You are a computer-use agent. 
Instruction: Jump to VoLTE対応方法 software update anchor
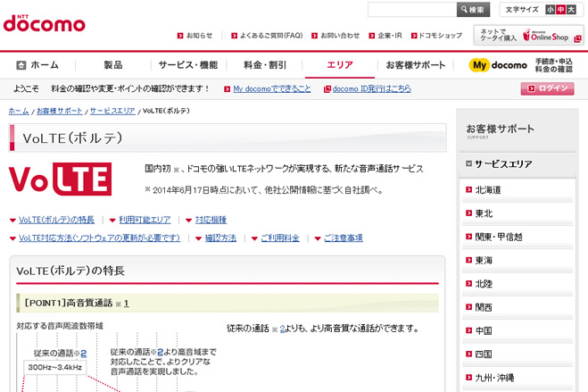99,238
